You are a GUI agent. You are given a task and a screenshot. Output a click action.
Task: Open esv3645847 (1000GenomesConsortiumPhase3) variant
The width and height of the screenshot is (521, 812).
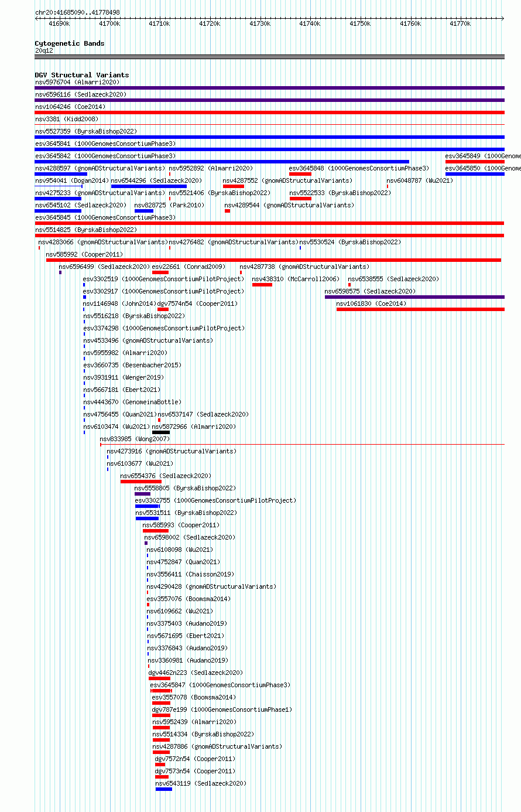220,685
